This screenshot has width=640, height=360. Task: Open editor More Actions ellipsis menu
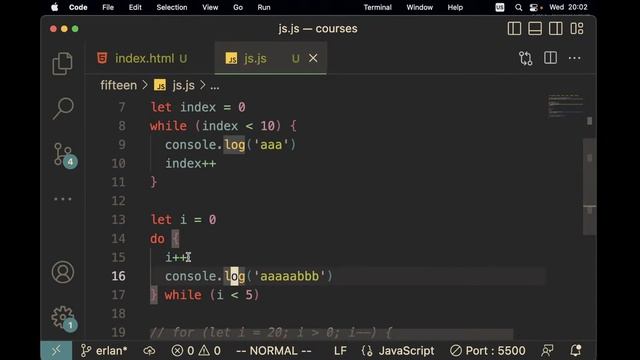[x=574, y=58]
